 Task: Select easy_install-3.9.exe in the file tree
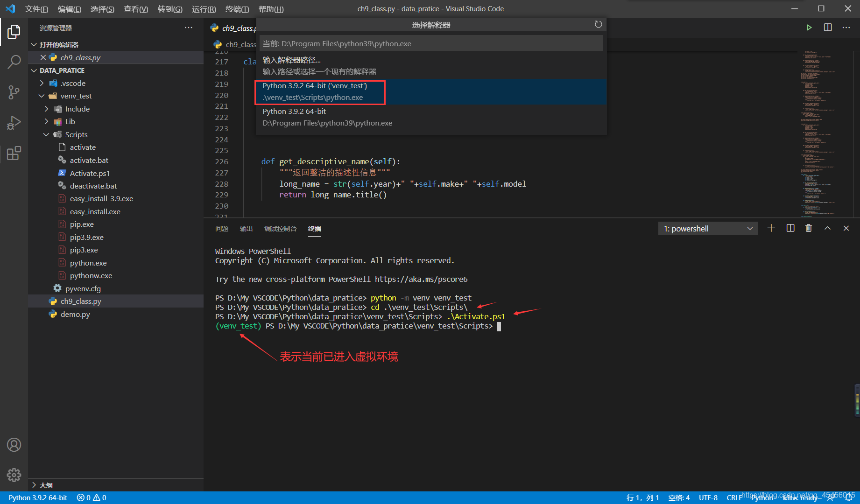(101, 199)
